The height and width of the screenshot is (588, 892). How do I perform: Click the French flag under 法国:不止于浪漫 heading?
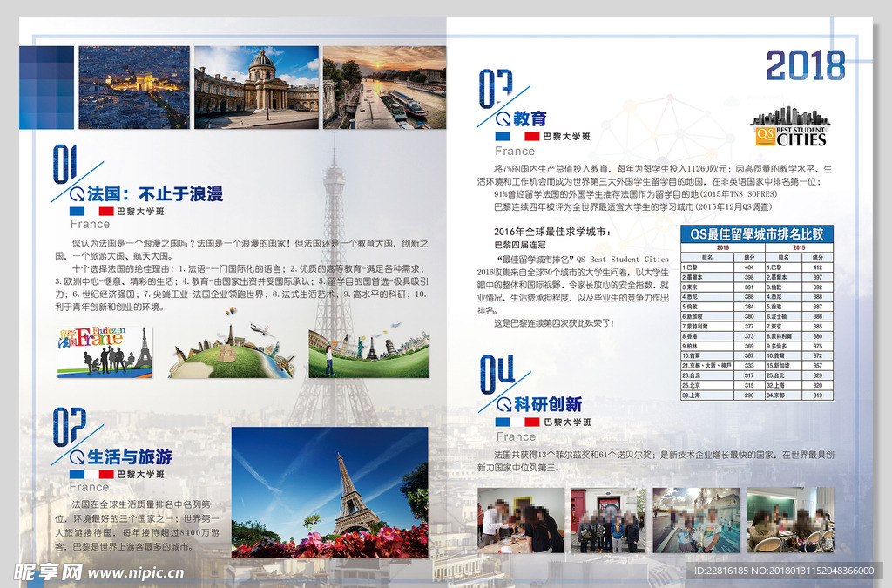(91, 211)
